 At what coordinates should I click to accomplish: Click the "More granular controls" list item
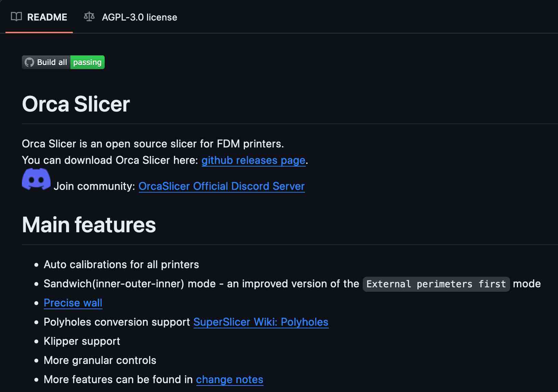100,360
